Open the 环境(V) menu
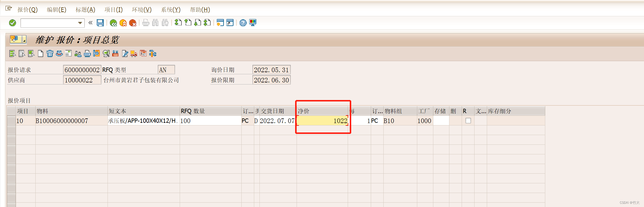Image resolution: width=644 pixels, height=207 pixels. click(142, 10)
